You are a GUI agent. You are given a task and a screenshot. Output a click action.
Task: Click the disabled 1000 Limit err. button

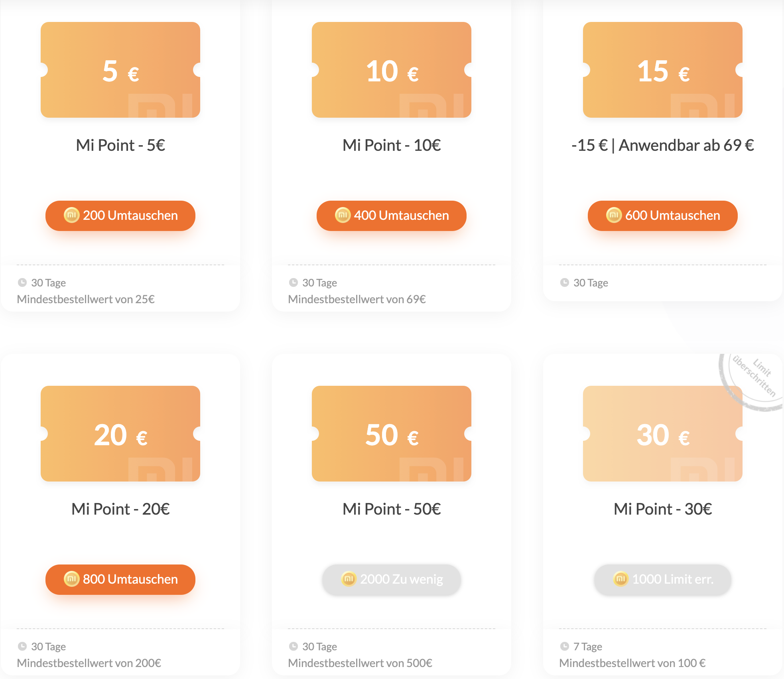[x=662, y=579]
